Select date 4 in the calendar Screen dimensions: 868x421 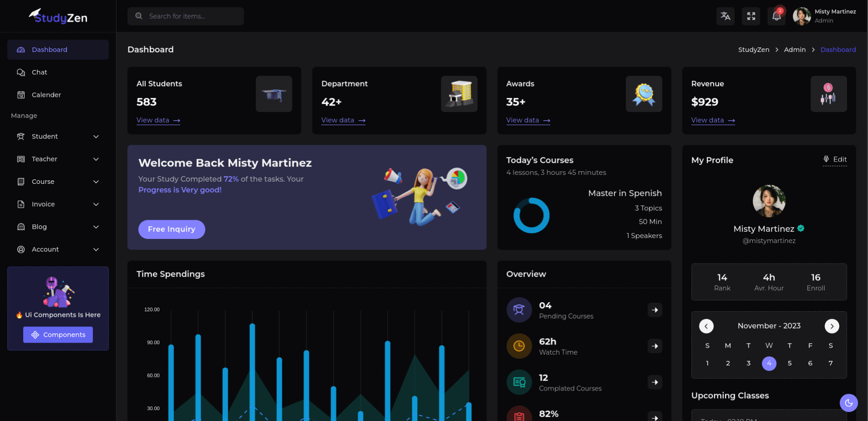769,363
